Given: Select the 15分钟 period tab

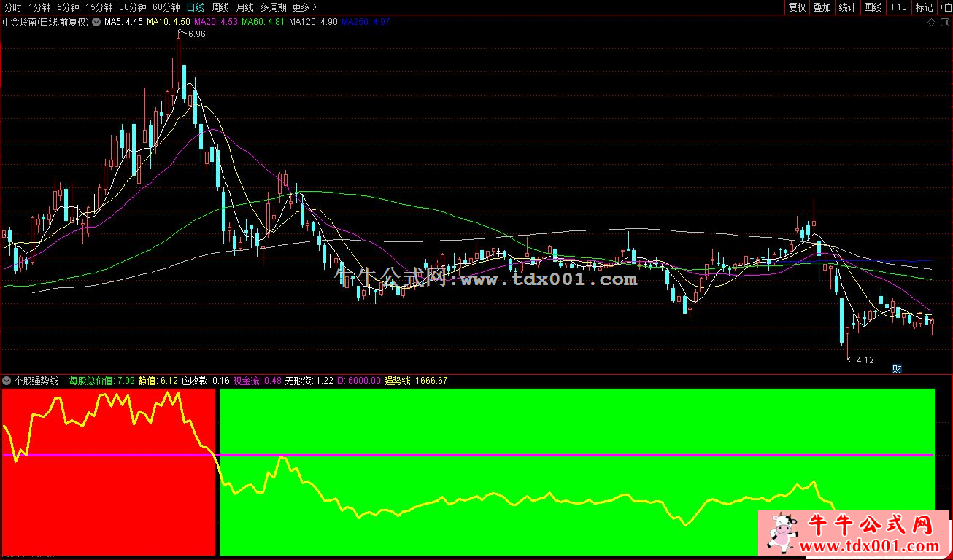Looking at the screenshot, I should pos(99,7).
